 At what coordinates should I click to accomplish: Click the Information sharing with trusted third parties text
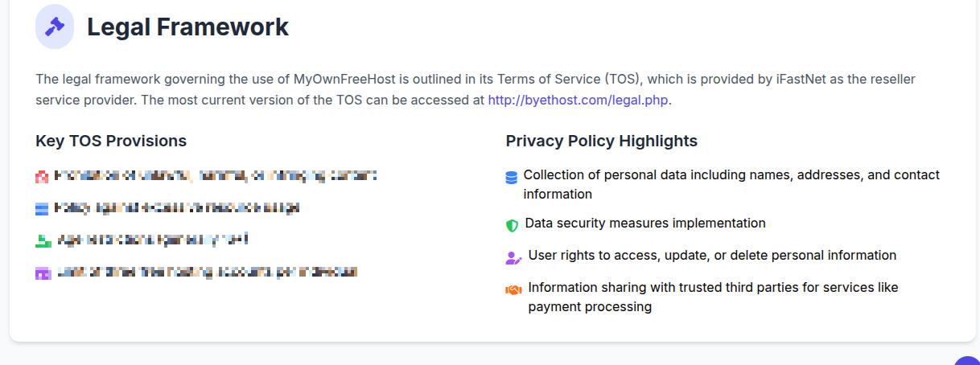[713, 297]
